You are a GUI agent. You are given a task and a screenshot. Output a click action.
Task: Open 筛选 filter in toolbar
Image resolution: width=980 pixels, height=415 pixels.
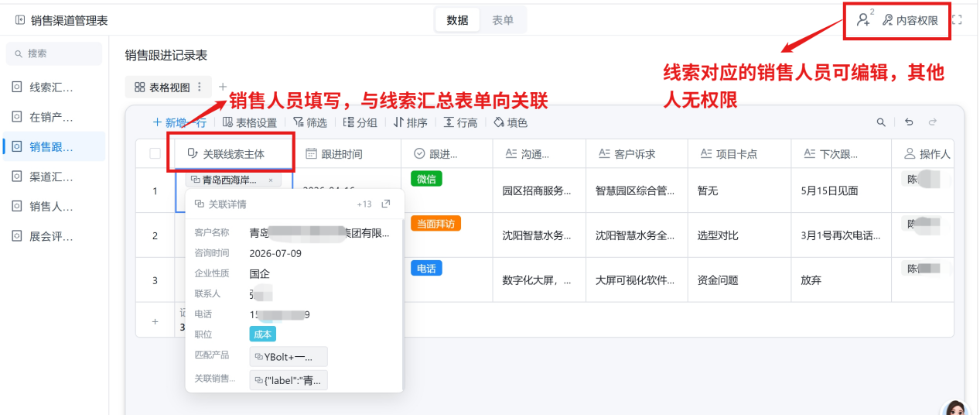click(309, 122)
